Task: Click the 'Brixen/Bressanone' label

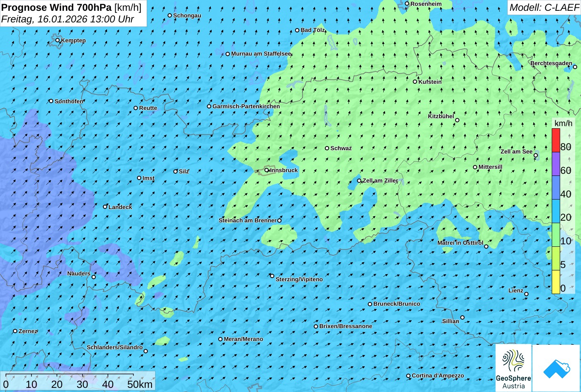Action: (346, 326)
